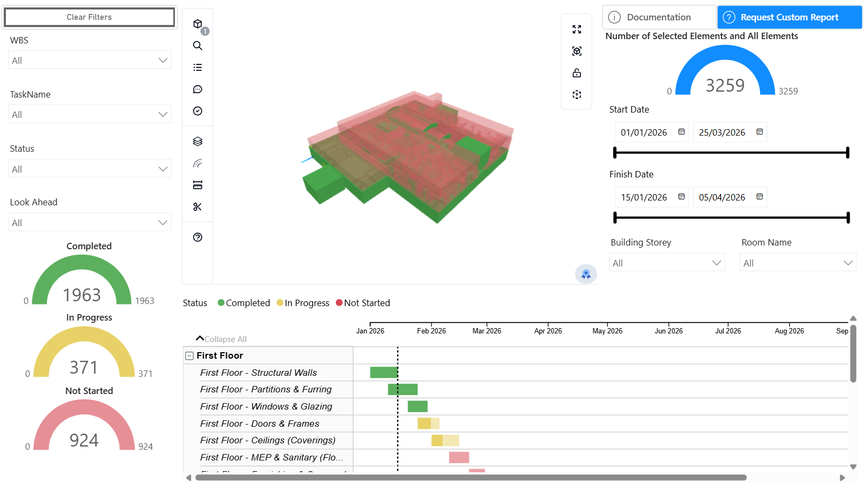Open the Request Custom Report tab
The image size is (868, 483).
click(x=789, y=17)
